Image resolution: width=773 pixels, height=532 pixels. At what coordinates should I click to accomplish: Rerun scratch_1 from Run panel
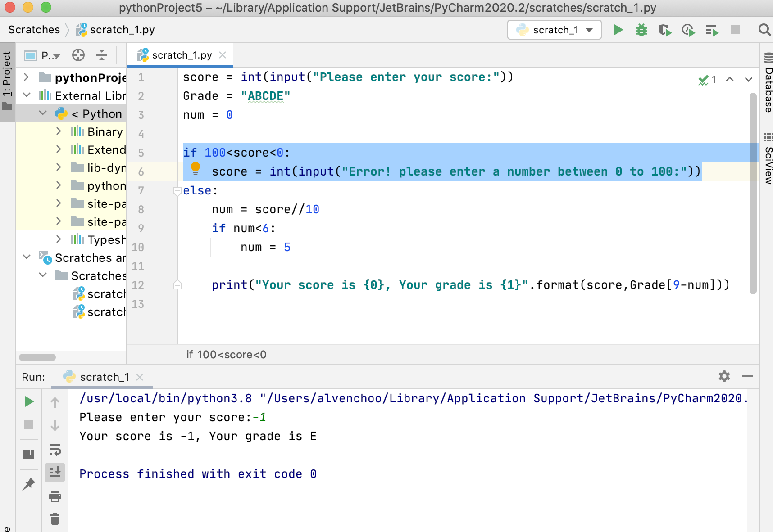pos(29,401)
